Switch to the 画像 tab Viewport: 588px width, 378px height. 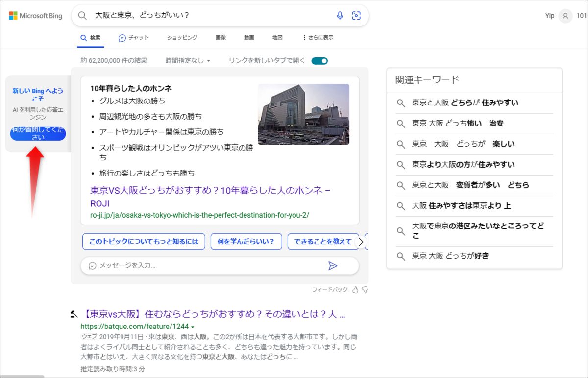coord(220,37)
